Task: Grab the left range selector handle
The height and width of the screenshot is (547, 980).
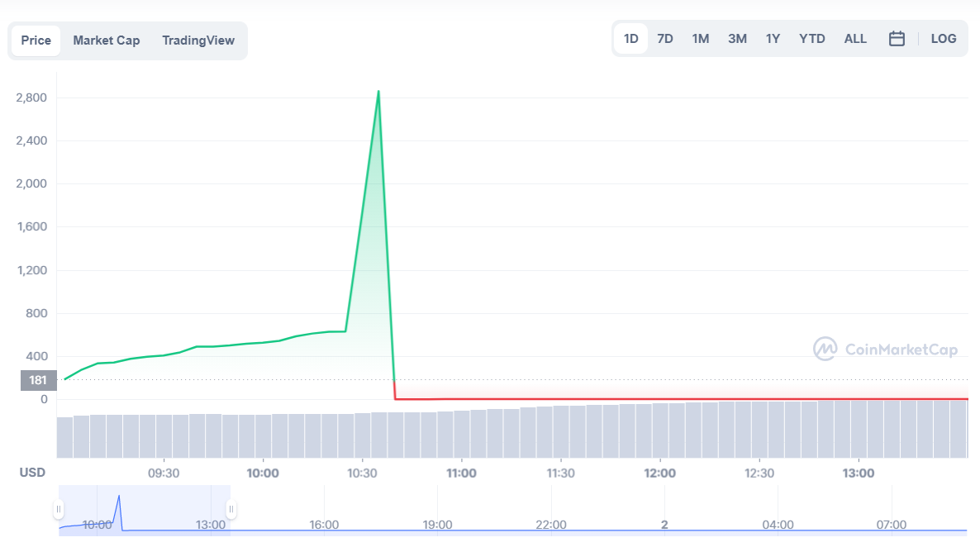Action: coord(59,509)
